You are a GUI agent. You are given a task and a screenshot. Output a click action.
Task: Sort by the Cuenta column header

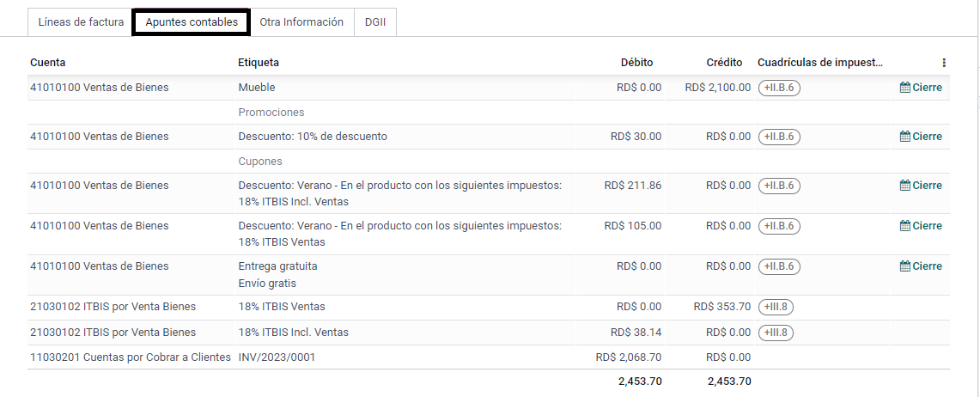tap(47, 63)
